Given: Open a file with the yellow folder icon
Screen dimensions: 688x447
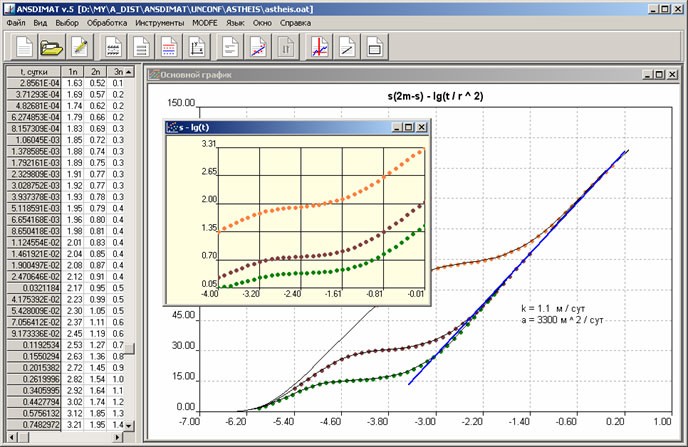Looking at the screenshot, I should coord(51,46).
